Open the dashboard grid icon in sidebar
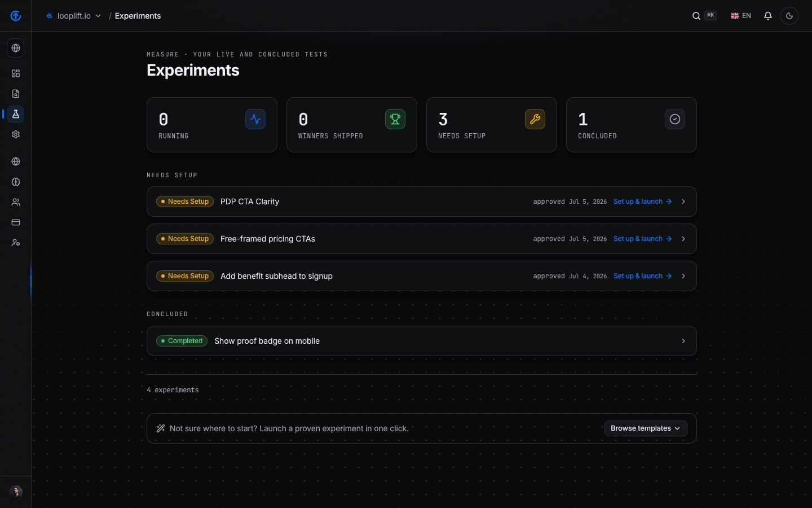The height and width of the screenshot is (508, 812). (16, 73)
